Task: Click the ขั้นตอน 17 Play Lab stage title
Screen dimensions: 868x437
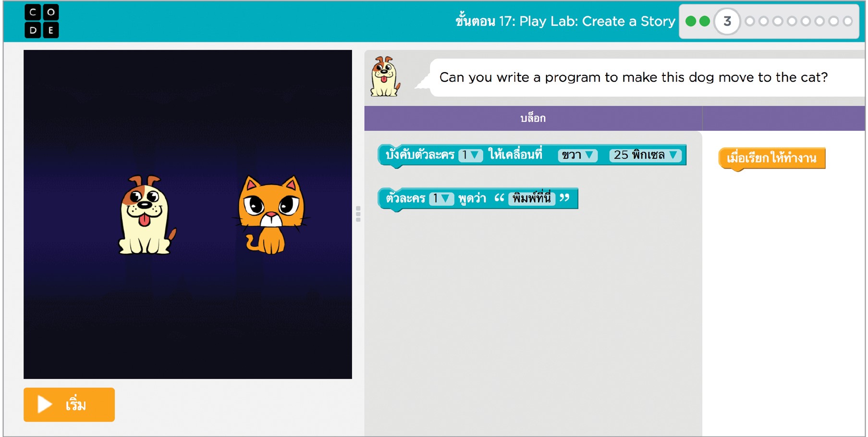Action: 565,21
